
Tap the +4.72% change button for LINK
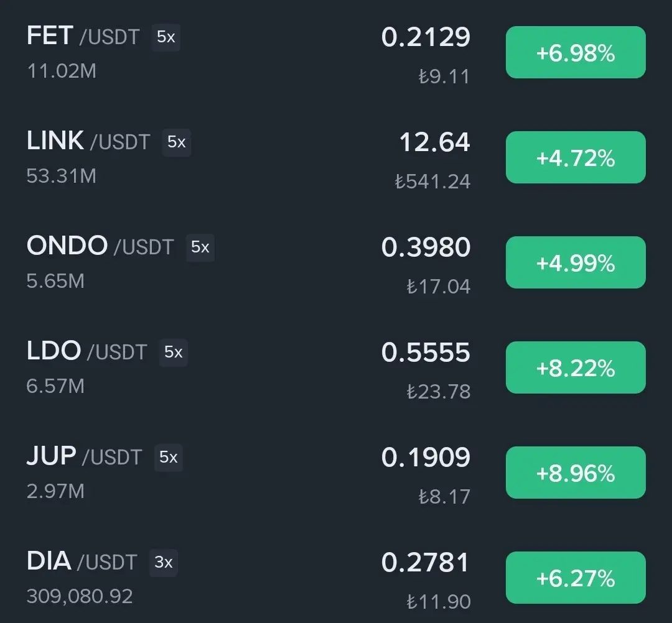(x=576, y=158)
